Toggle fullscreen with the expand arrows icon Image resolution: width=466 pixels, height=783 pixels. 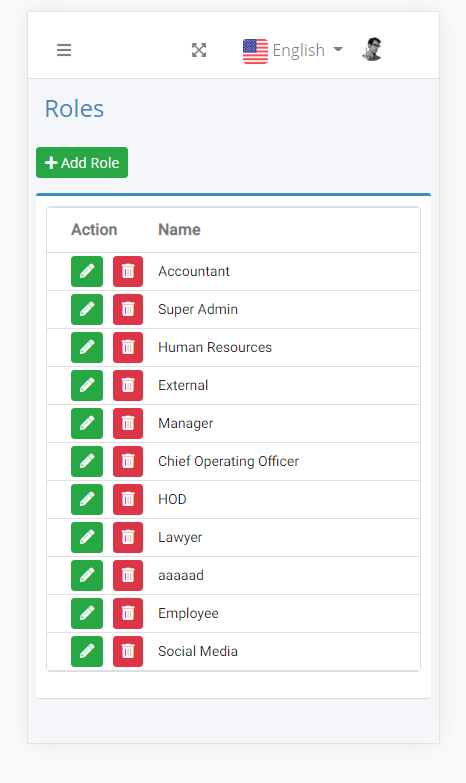point(199,50)
